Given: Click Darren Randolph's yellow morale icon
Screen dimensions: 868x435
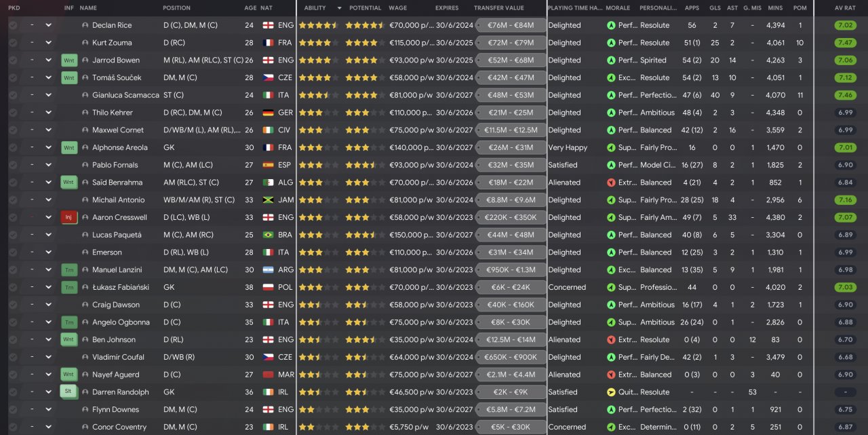Looking at the screenshot, I should tap(611, 392).
